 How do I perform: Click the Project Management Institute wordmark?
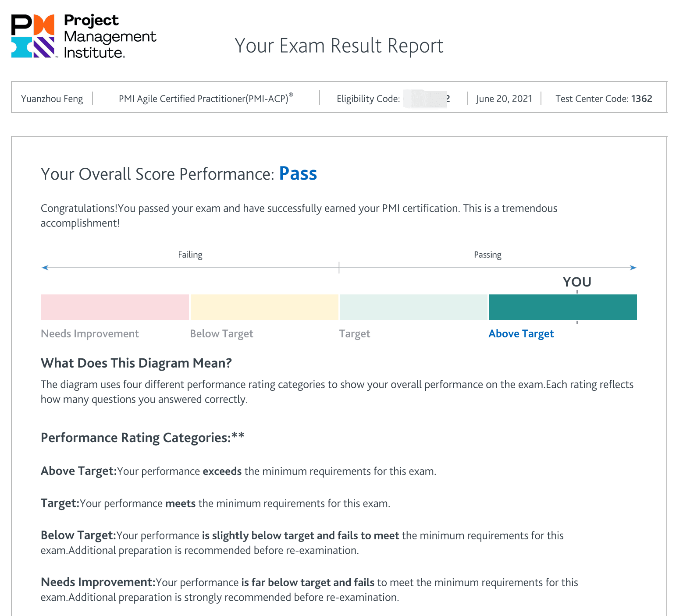coord(110,36)
